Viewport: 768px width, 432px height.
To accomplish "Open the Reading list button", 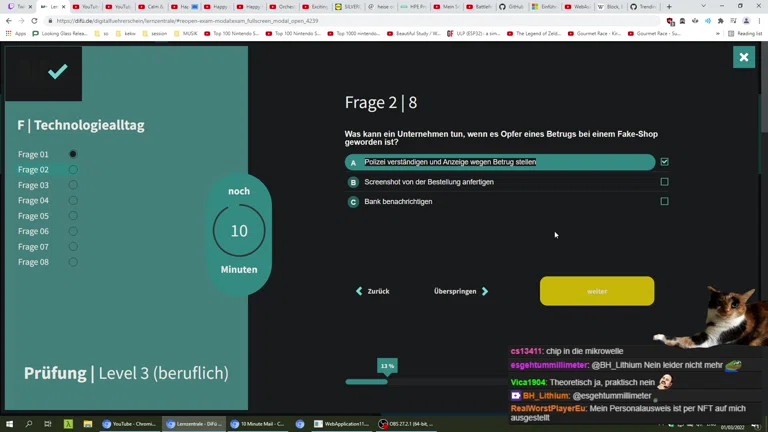I will point(745,34).
